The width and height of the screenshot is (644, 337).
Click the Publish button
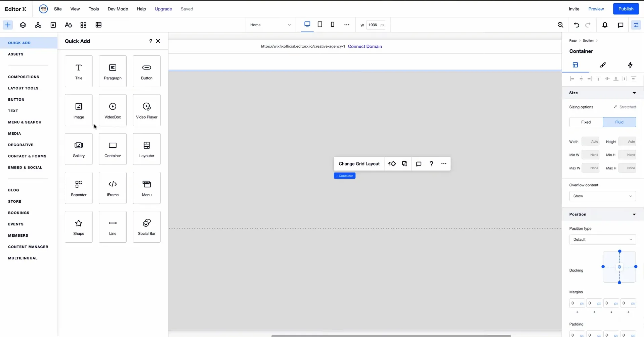tap(626, 9)
